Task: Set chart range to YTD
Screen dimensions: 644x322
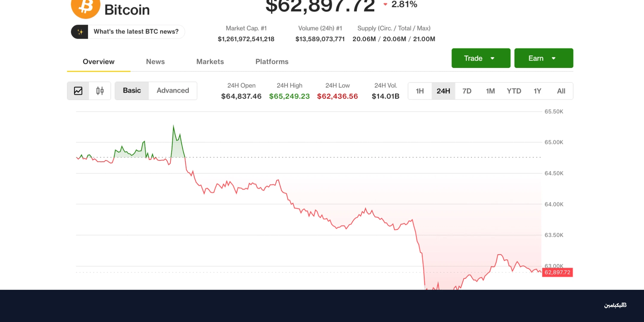Action: (514, 91)
